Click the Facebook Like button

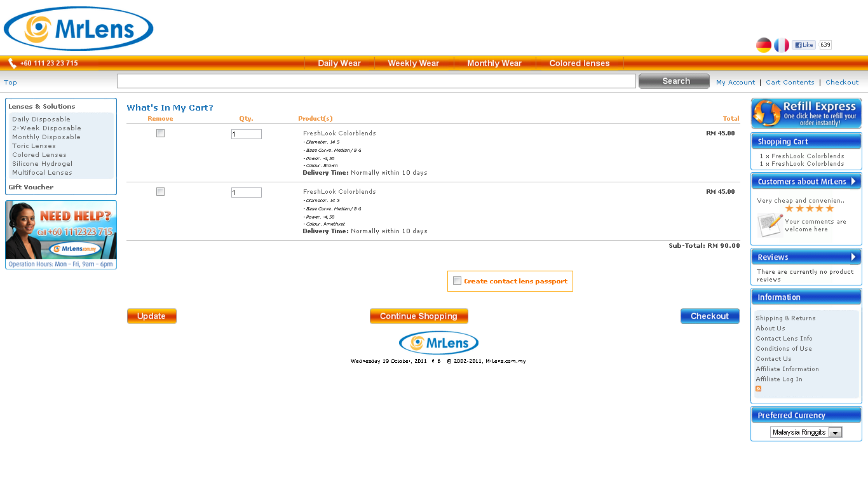[804, 45]
